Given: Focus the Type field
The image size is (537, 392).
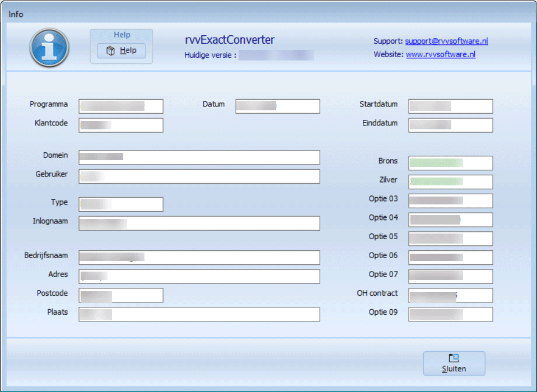Looking at the screenshot, I should [x=121, y=204].
